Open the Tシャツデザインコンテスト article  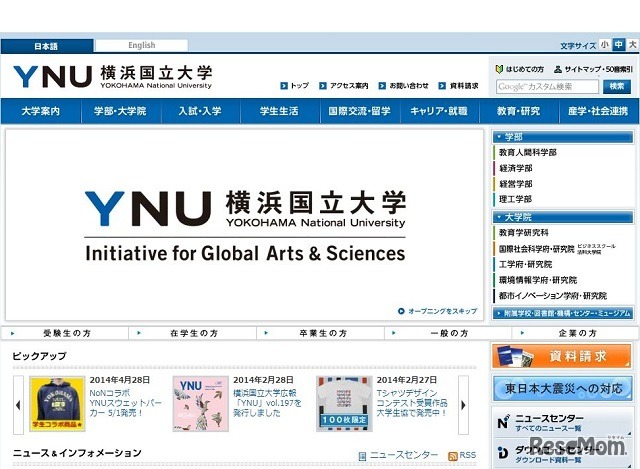point(411,403)
